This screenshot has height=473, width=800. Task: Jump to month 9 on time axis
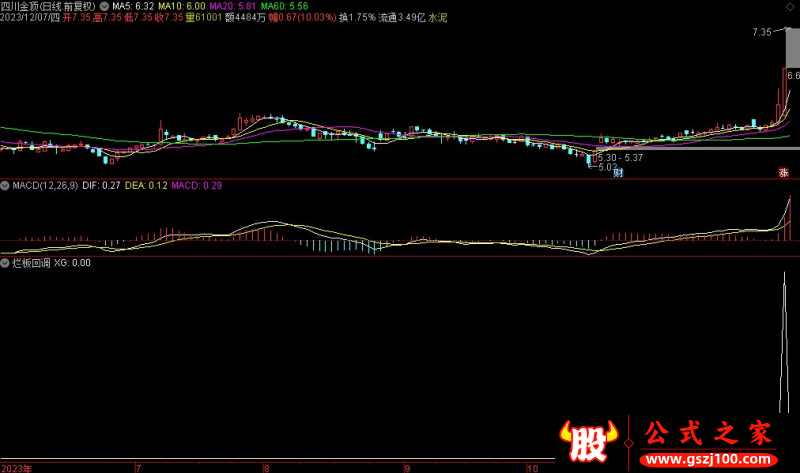tap(407, 468)
